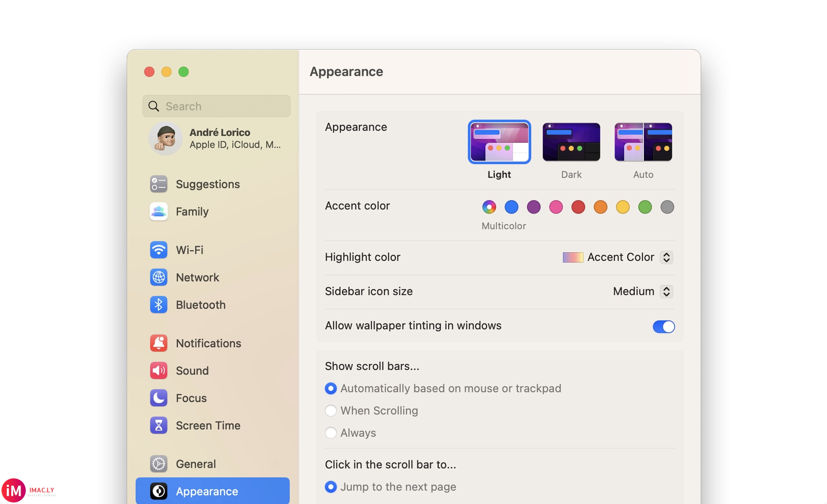This screenshot has width=827, height=504.
Task: Select Always show scroll bars option
Action: pyautogui.click(x=331, y=433)
